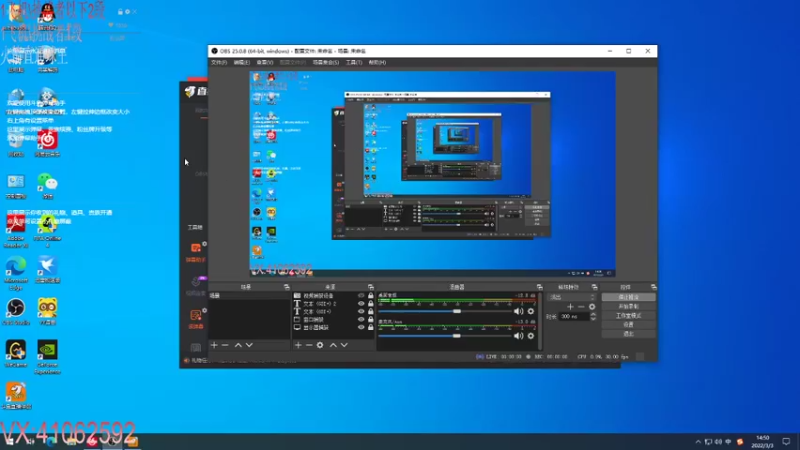Open the Tools menu in OBS
Screen dimensions: 800x450
354,62
